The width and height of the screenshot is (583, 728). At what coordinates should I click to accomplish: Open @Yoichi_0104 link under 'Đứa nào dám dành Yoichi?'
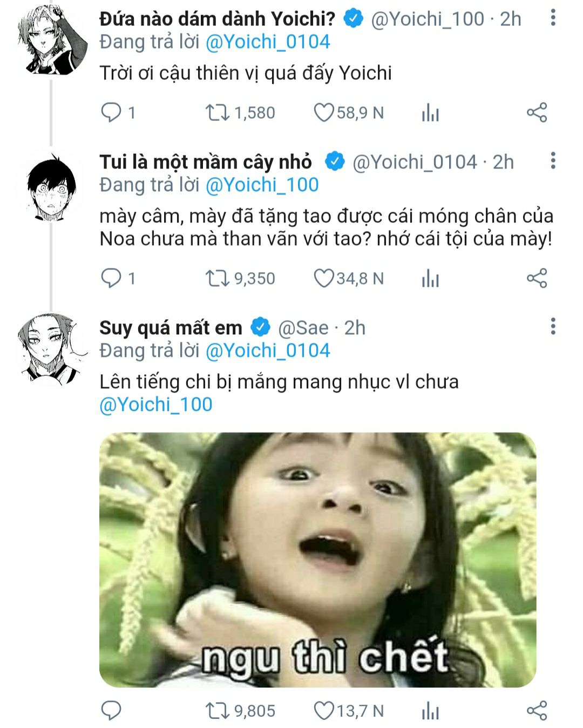pos(268,42)
